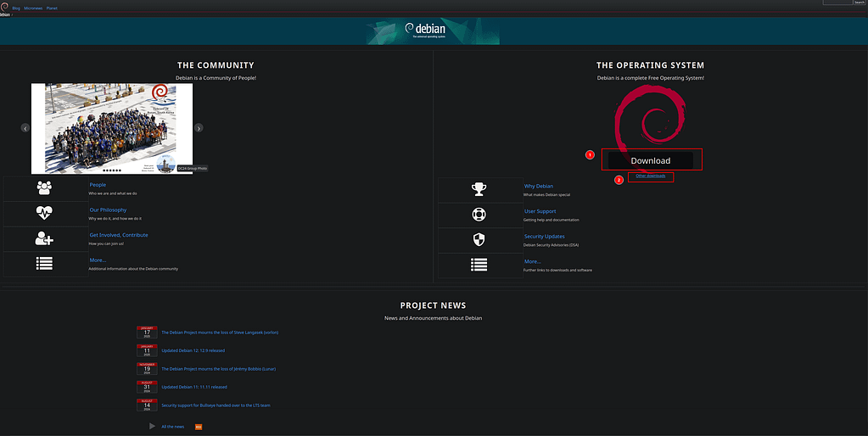
Task: Click the People group icon
Action: click(x=44, y=188)
